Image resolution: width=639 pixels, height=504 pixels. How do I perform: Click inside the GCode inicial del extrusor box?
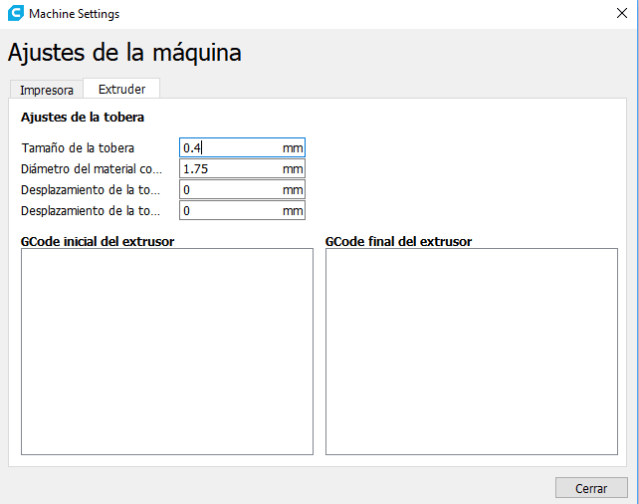[167, 351]
